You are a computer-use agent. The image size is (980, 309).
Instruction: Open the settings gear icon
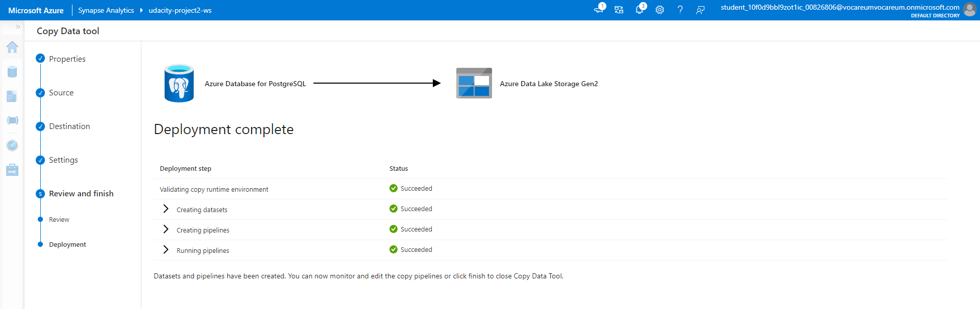[660, 10]
